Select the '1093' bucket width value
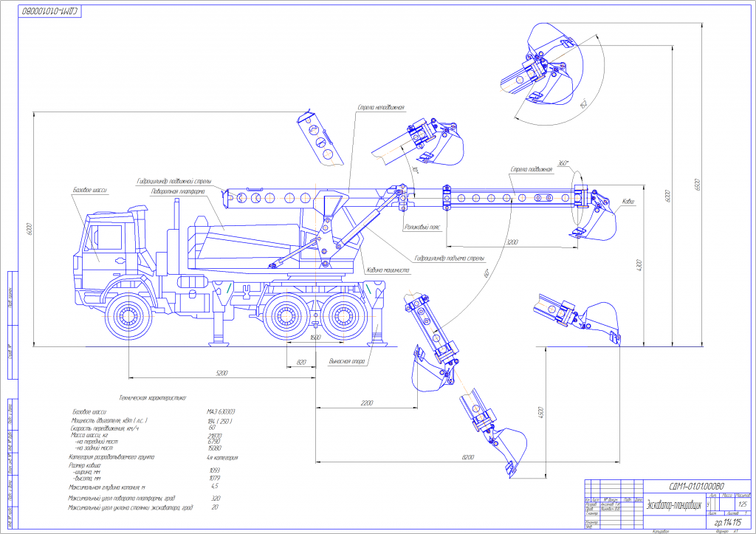Screen dimensions: 756x534 215,470
